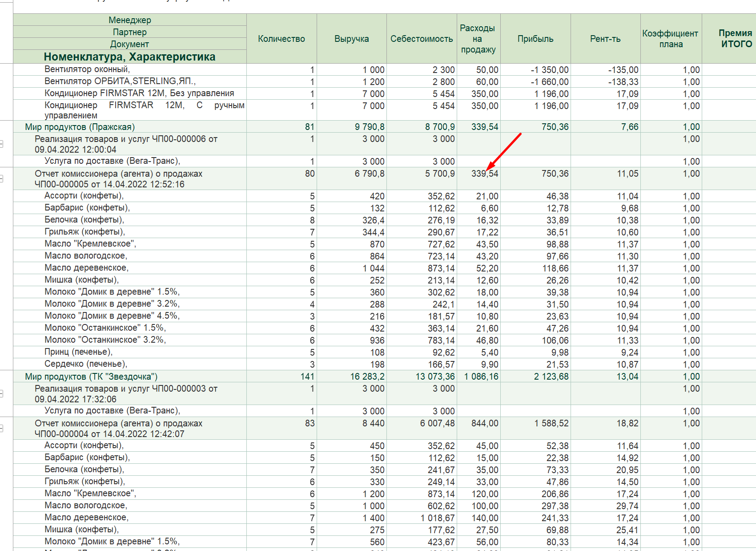Viewport: 756px width, 551px height.
Task: Select the Принц (печенье) row
Action: click(79, 352)
